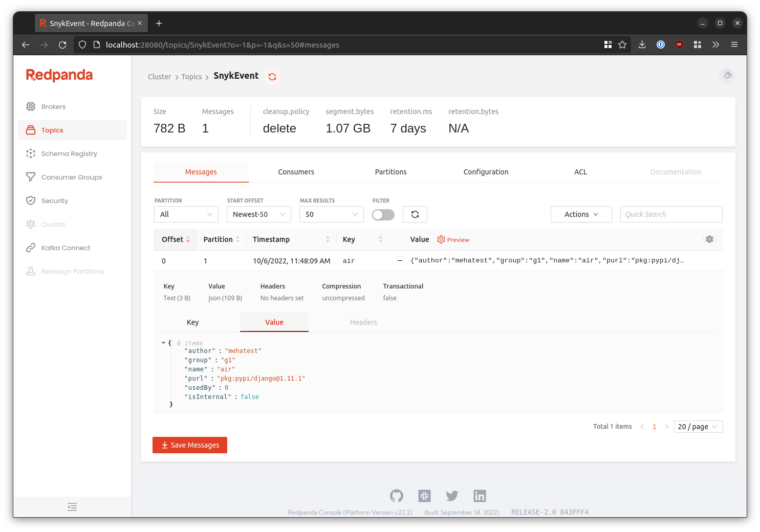Open new browser tab with plus

tap(159, 24)
